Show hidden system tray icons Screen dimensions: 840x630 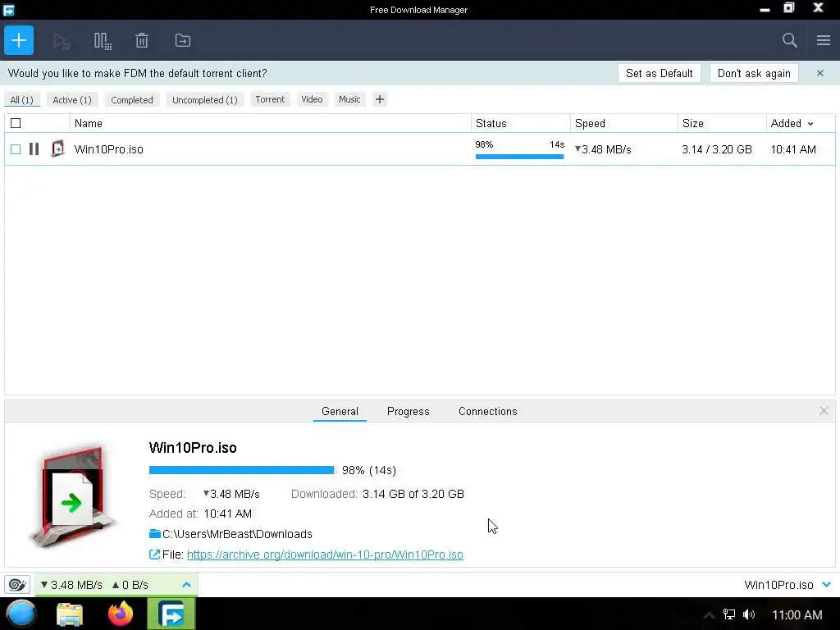click(x=709, y=614)
